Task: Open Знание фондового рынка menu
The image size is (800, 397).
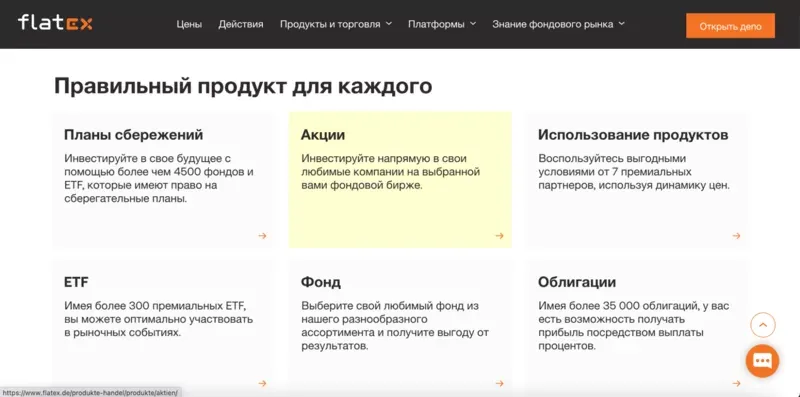Action: 553,24
